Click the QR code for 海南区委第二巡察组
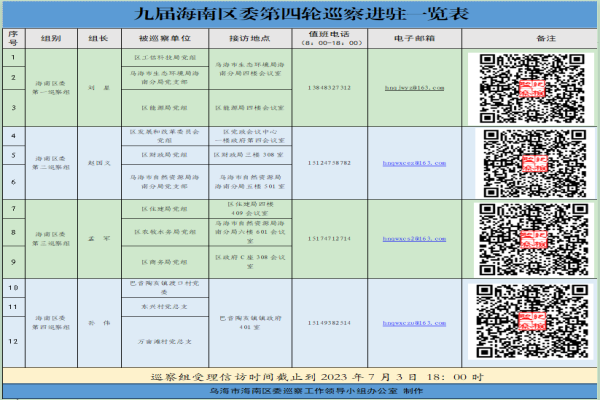The image size is (600, 400). pos(535,163)
